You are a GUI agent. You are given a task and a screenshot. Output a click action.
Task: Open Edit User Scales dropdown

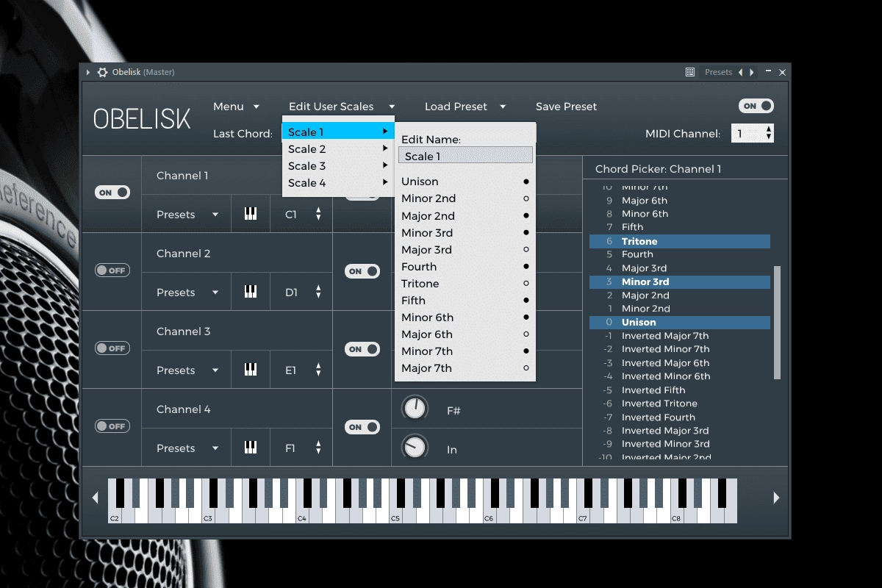click(x=342, y=107)
